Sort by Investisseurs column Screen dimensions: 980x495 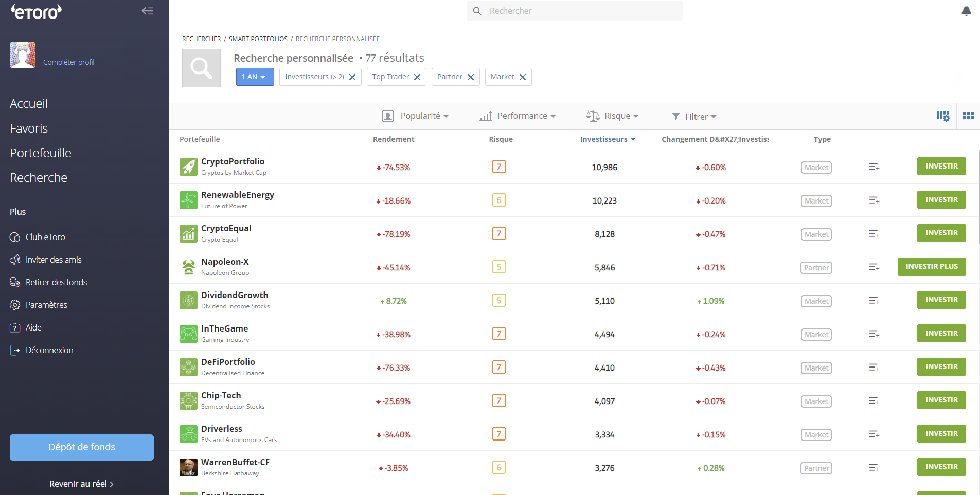[608, 139]
